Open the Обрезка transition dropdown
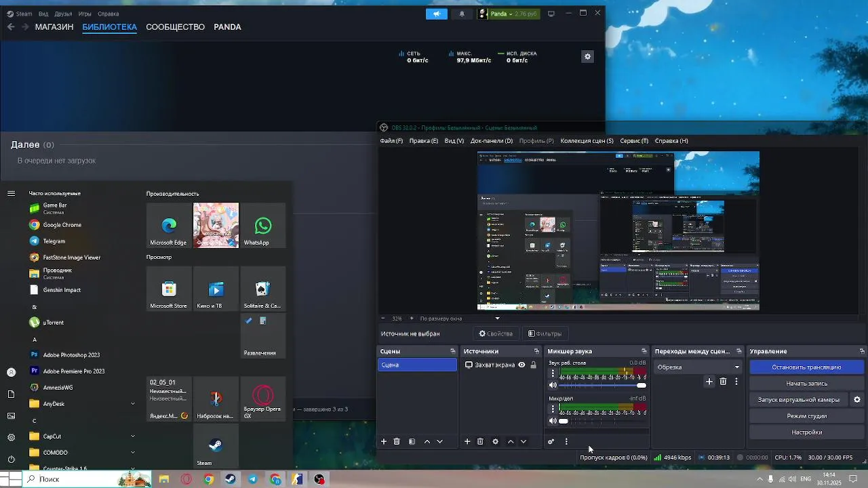The width and height of the screenshot is (868, 488). pos(698,367)
